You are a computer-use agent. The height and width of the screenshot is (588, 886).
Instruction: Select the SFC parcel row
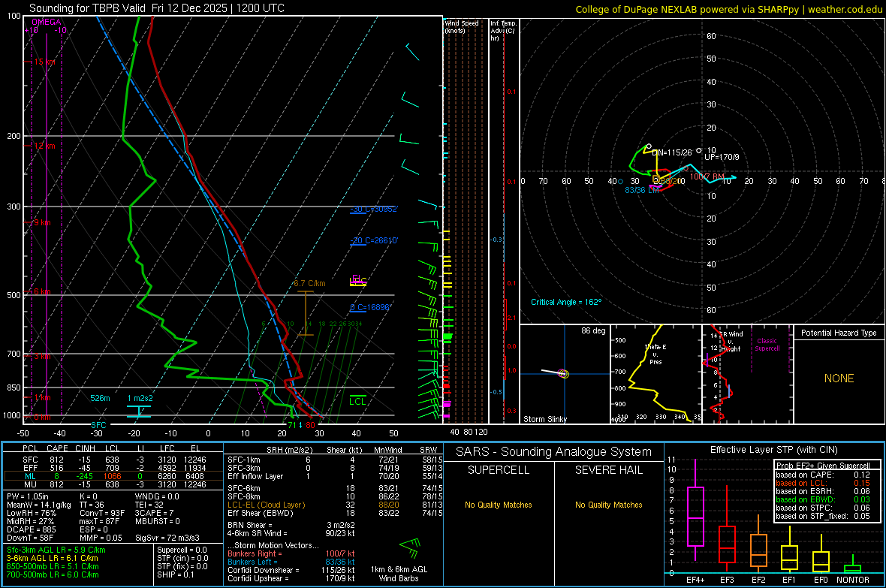114,460
